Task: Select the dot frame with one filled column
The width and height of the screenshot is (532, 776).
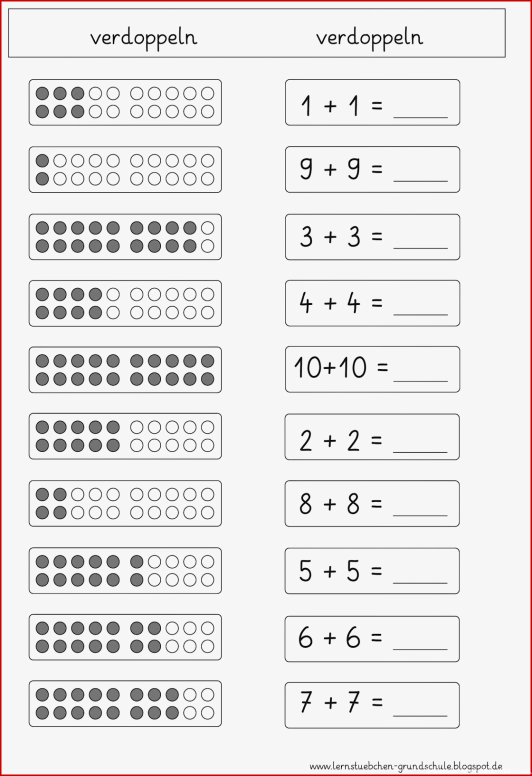Action: 125,169
